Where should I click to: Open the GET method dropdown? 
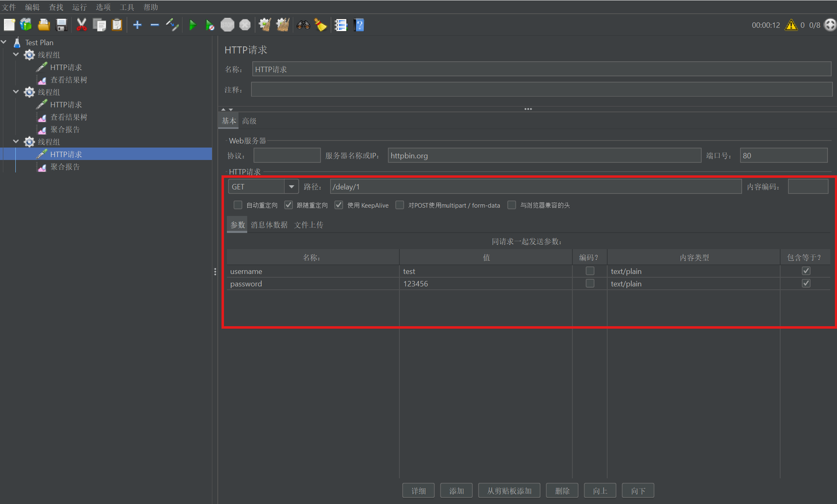[x=291, y=187]
